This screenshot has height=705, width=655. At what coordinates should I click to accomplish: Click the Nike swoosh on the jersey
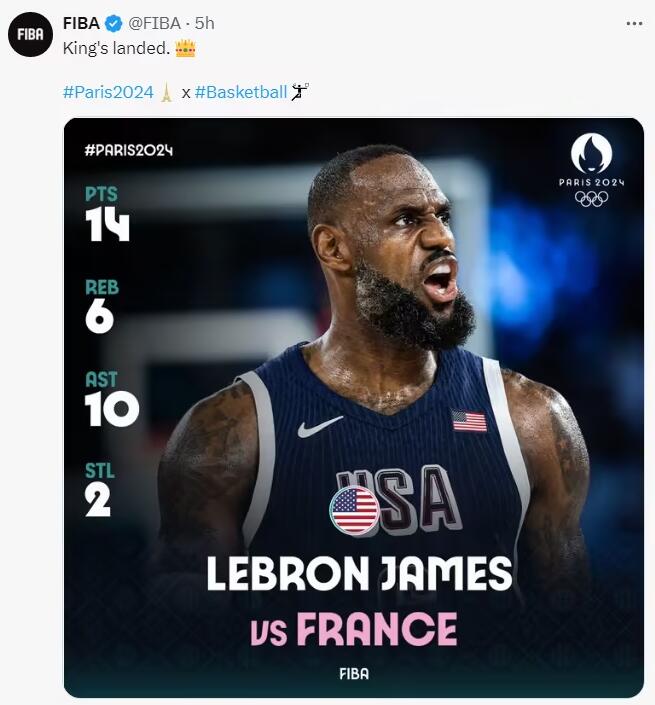pos(320,426)
